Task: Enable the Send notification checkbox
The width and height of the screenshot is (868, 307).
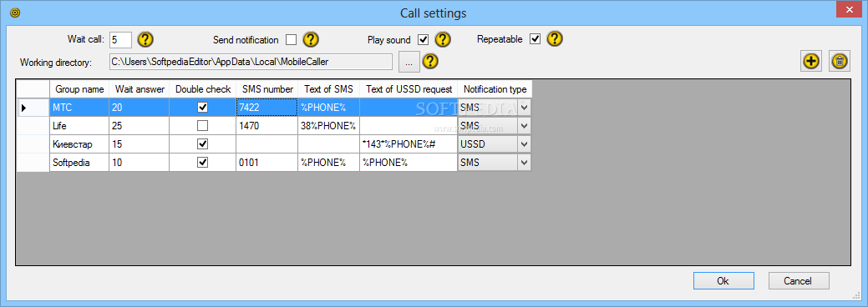Action: 292,40
